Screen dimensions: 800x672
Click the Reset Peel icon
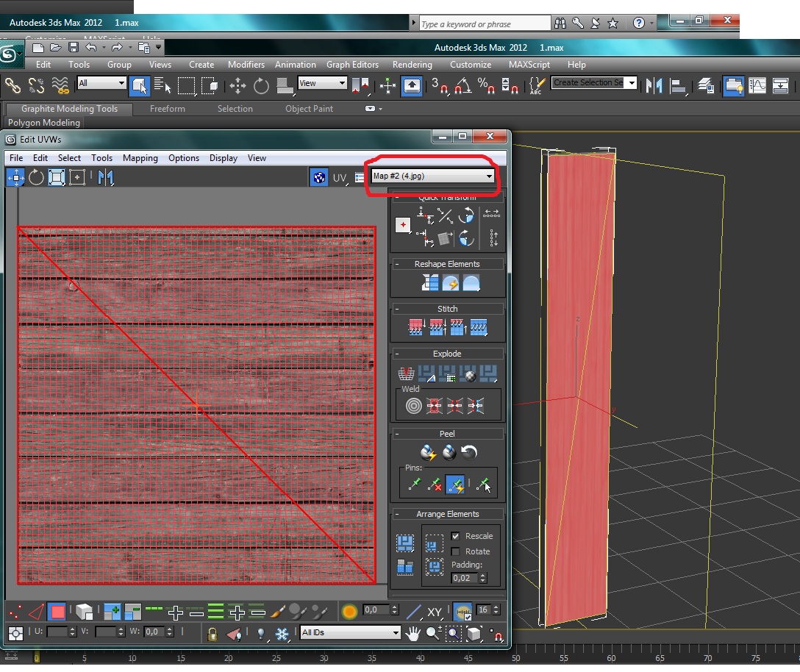pyautogui.click(x=468, y=452)
